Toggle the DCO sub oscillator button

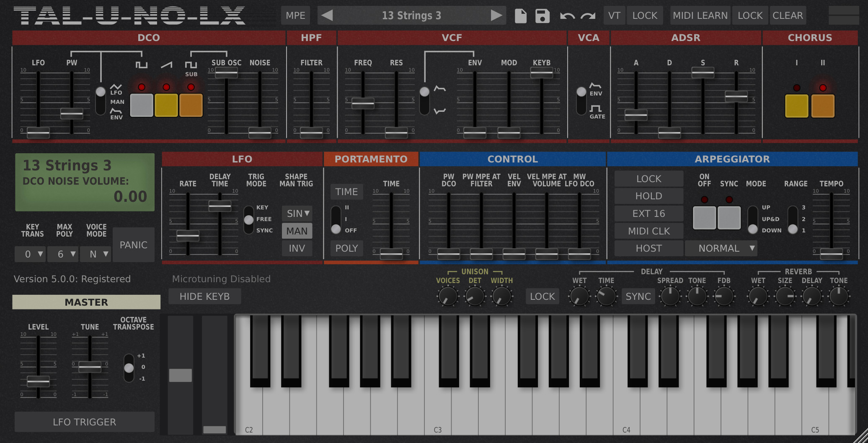point(191,105)
